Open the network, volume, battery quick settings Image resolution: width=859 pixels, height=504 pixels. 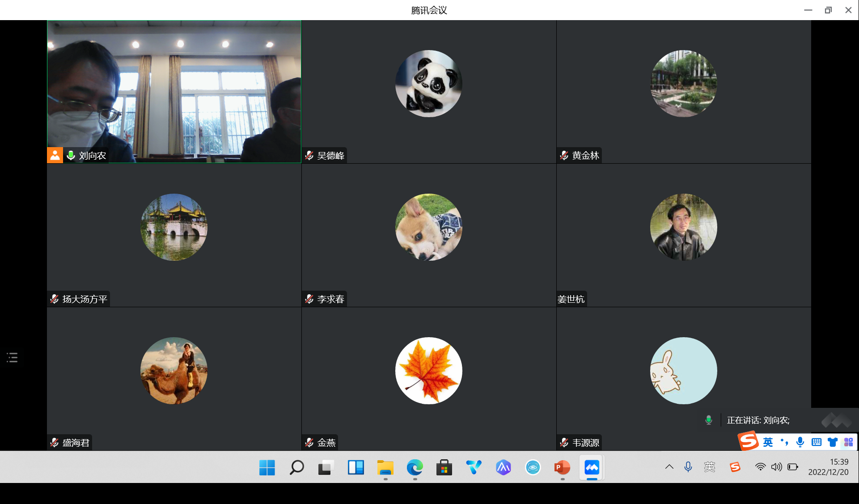coord(776,467)
